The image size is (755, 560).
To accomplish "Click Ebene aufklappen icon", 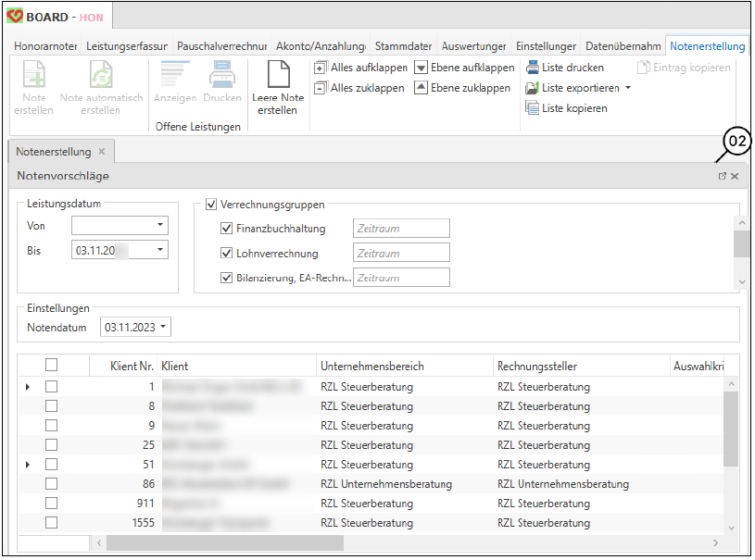I will [421, 68].
